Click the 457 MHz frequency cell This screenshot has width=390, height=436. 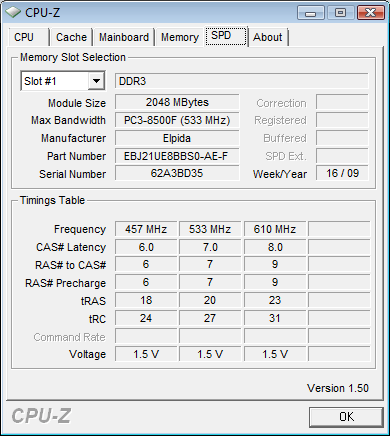point(146,229)
